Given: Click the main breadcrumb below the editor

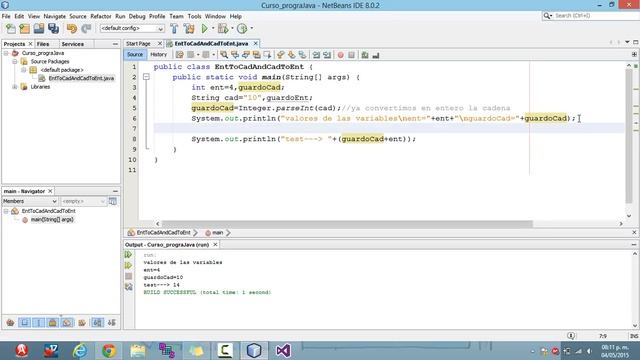Looking at the screenshot, I should tap(217, 233).
